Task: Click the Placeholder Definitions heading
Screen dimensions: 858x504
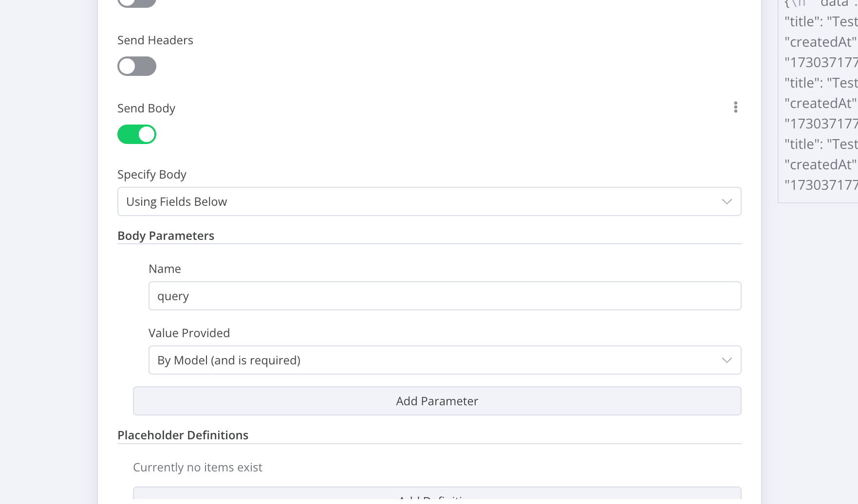Action: 183,435
